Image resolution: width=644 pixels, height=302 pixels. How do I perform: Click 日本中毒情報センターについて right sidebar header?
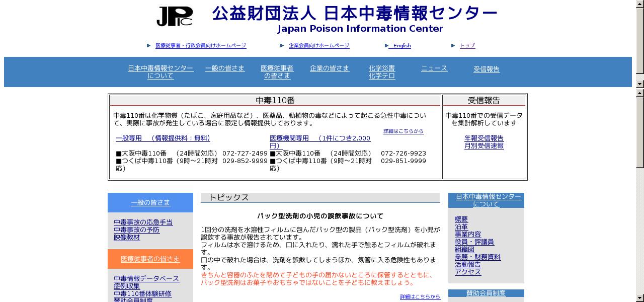click(x=486, y=200)
